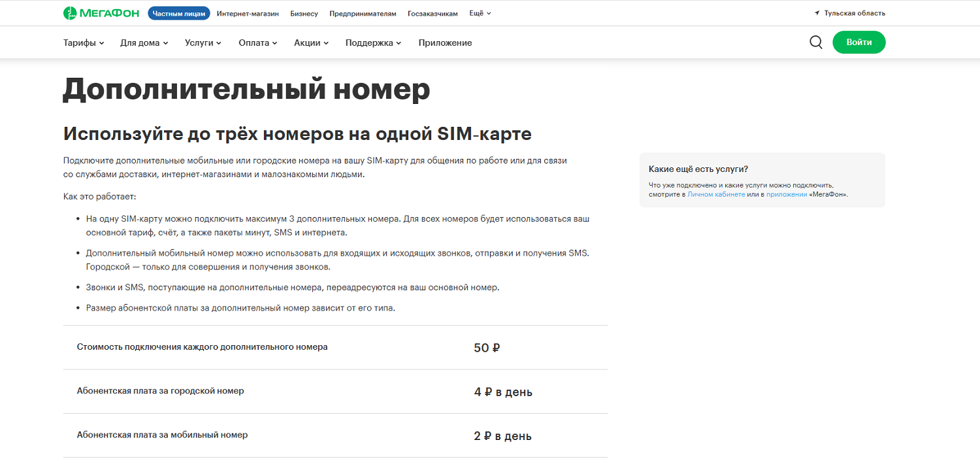Expand the Ещё top menu
The height and width of the screenshot is (472, 980).
[480, 13]
